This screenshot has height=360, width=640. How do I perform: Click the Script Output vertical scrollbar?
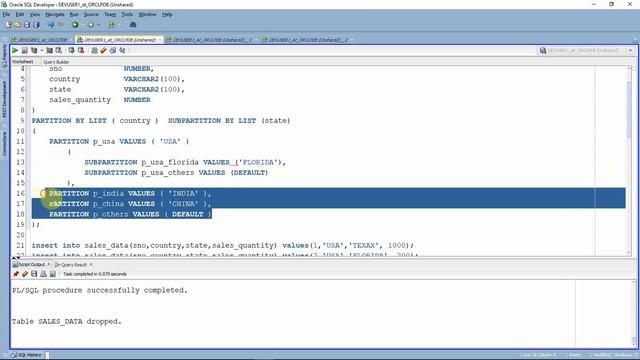click(x=634, y=313)
